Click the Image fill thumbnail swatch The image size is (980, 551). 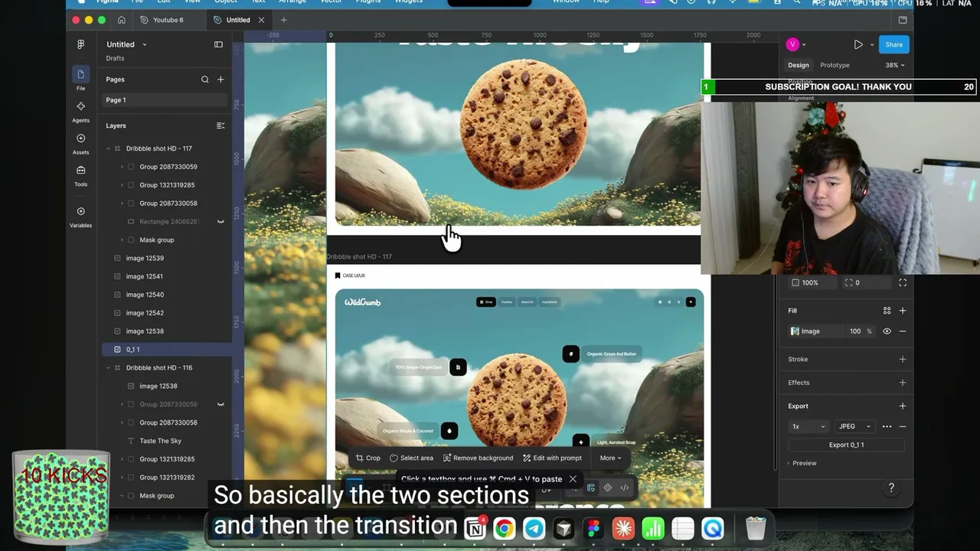pyautogui.click(x=795, y=331)
